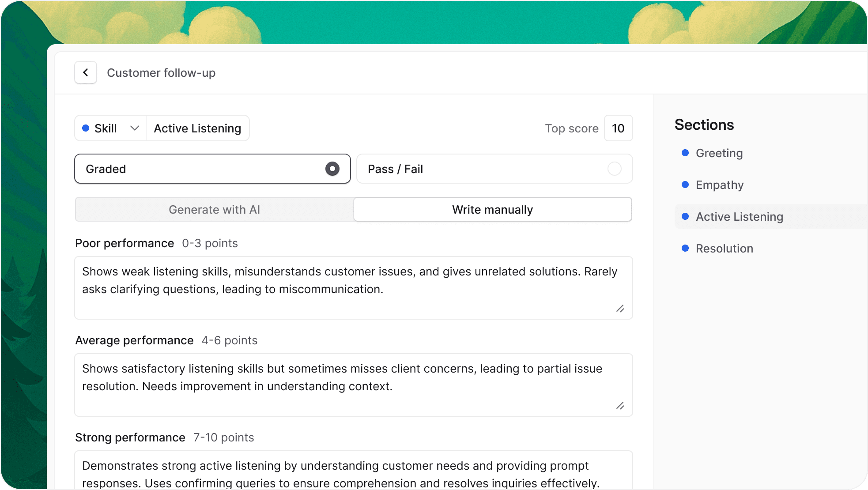Switch to Write manually tab

pyautogui.click(x=492, y=209)
